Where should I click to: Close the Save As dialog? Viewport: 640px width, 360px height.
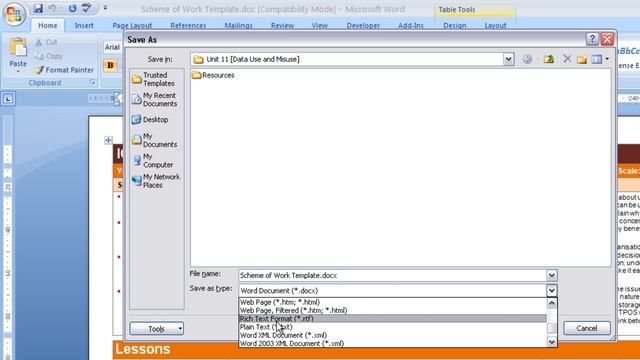(607, 39)
